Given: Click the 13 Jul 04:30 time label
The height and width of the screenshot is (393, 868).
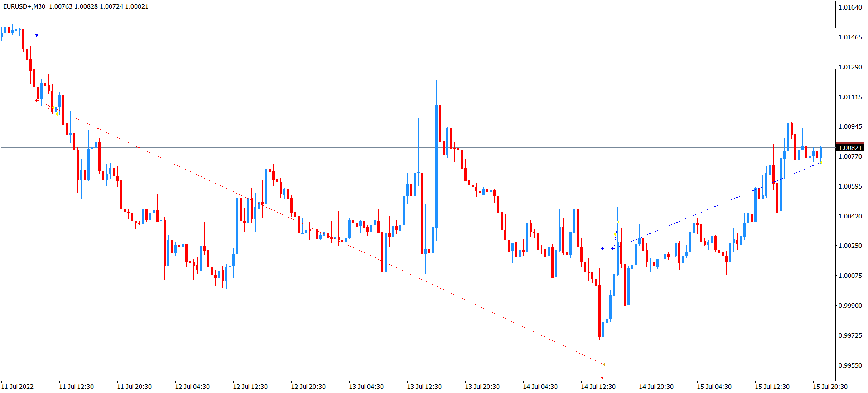Looking at the screenshot, I should tap(366, 387).
